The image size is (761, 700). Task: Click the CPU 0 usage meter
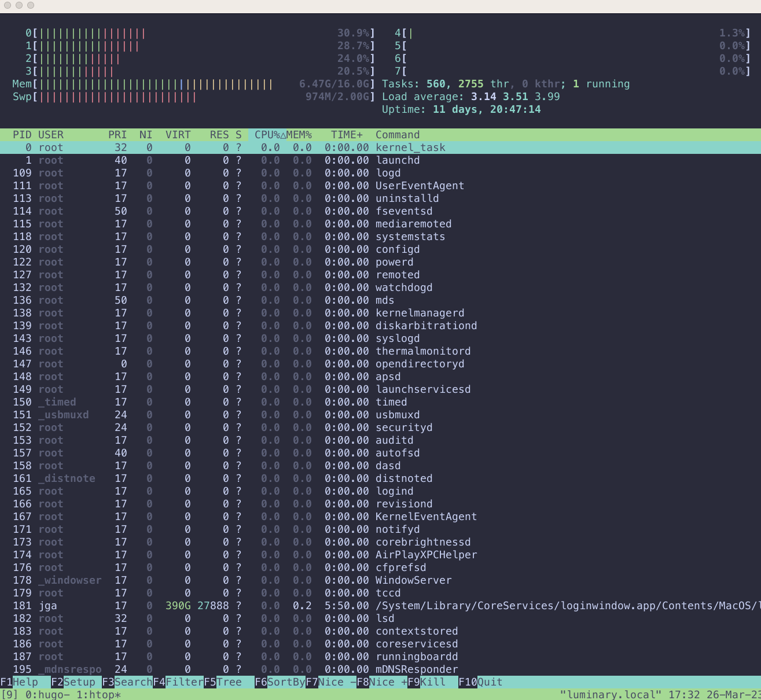click(93, 34)
